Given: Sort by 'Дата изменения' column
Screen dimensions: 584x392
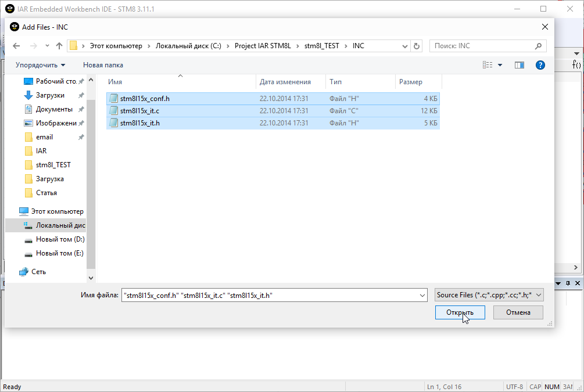Looking at the screenshot, I should pyautogui.click(x=291, y=82).
